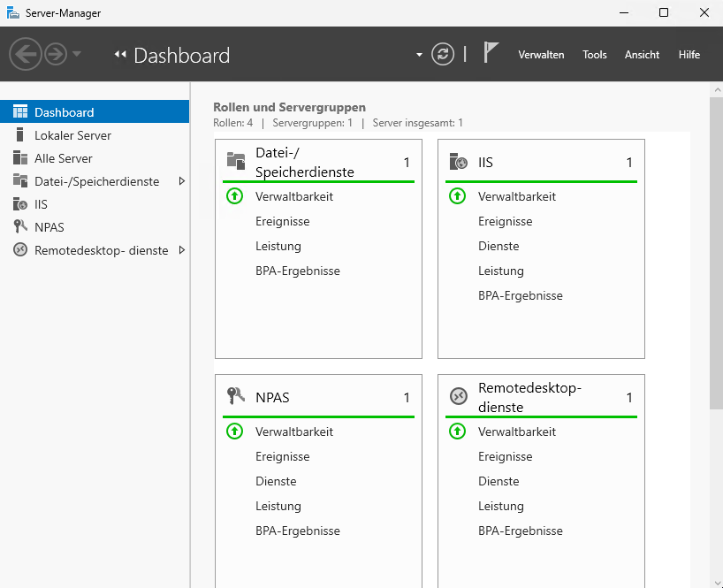Click the refresh dashboard icon
The image size is (723, 588).
tap(443, 54)
